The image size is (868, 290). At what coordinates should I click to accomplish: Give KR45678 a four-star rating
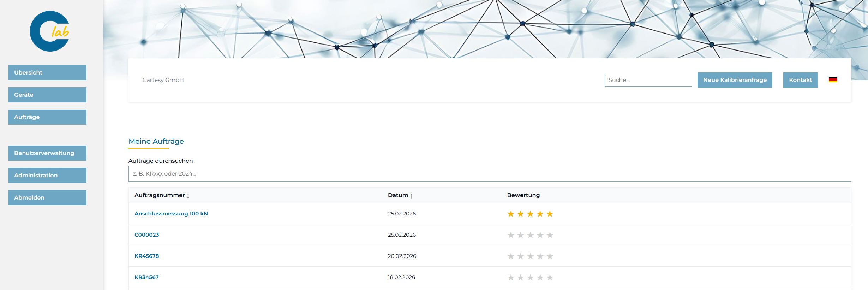coord(540,256)
